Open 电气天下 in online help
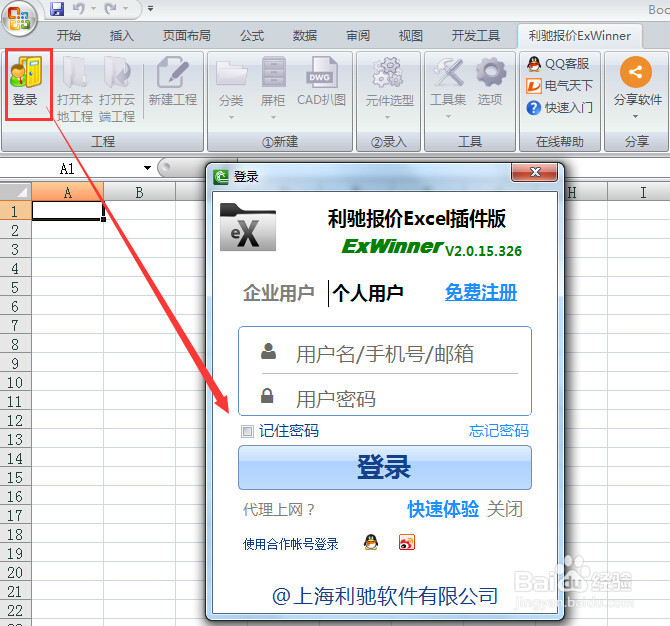Image resolution: width=670 pixels, height=626 pixels. point(560,86)
